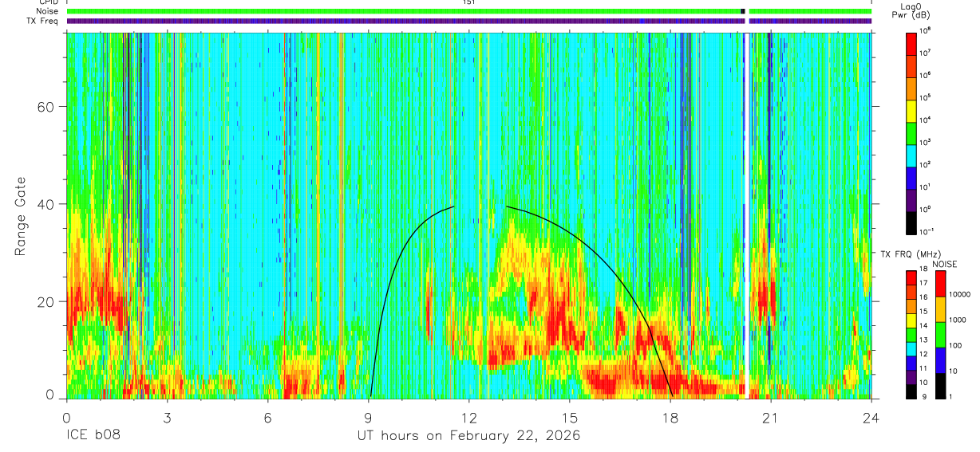Click the green segment of the NOISE colorbar
This screenshot has width=980, height=452.
[942, 335]
